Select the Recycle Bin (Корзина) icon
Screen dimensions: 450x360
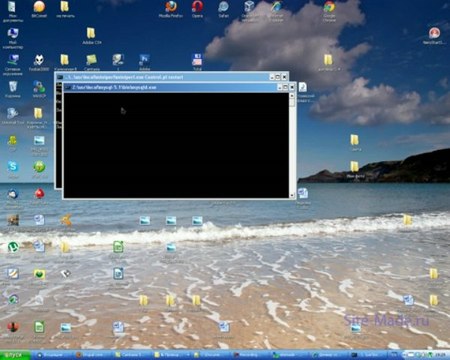pos(13,87)
